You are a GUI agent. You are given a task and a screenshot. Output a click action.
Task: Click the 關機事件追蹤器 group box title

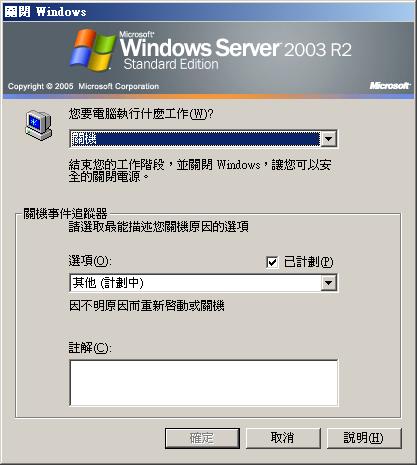[x=65, y=214]
